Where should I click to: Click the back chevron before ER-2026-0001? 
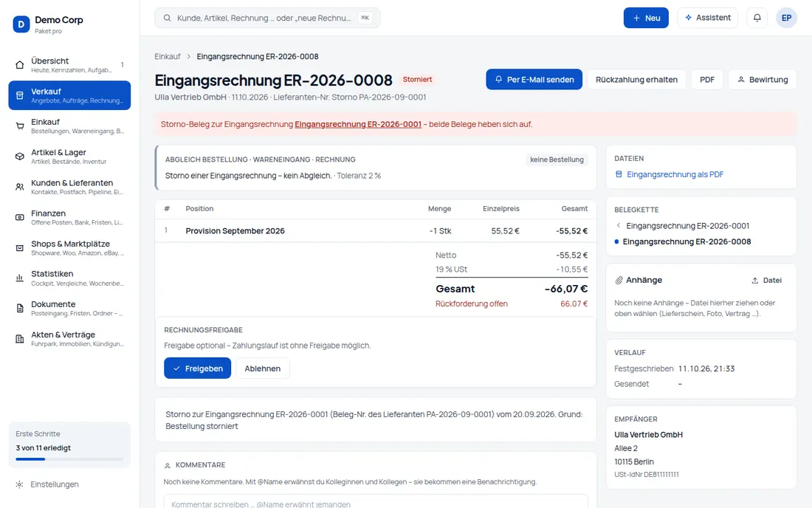(x=619, y=226)
